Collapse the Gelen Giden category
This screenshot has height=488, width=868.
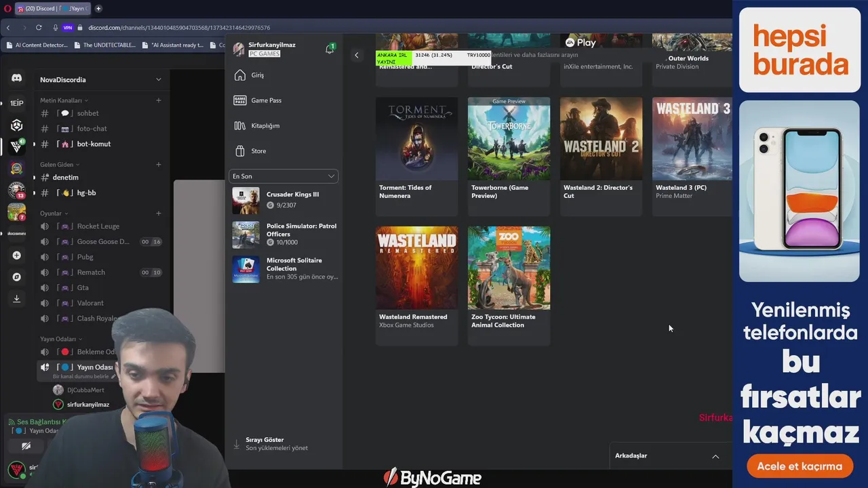[x=60, y=164]
